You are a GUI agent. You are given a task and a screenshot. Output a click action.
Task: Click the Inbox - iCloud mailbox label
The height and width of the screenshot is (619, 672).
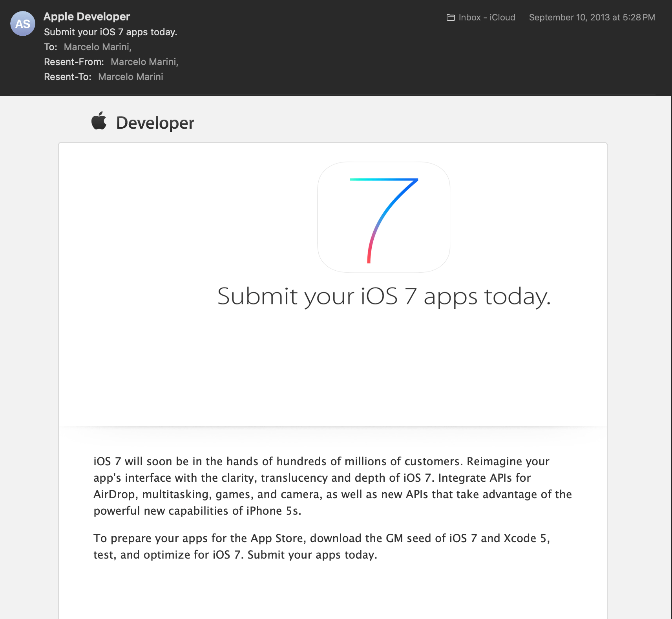click(x=487, y=18)
